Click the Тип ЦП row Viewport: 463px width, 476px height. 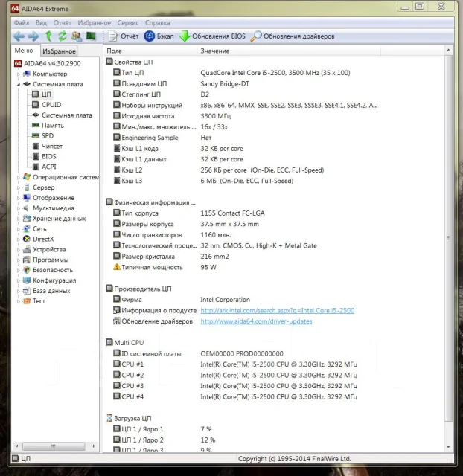(x=231, y=73)
